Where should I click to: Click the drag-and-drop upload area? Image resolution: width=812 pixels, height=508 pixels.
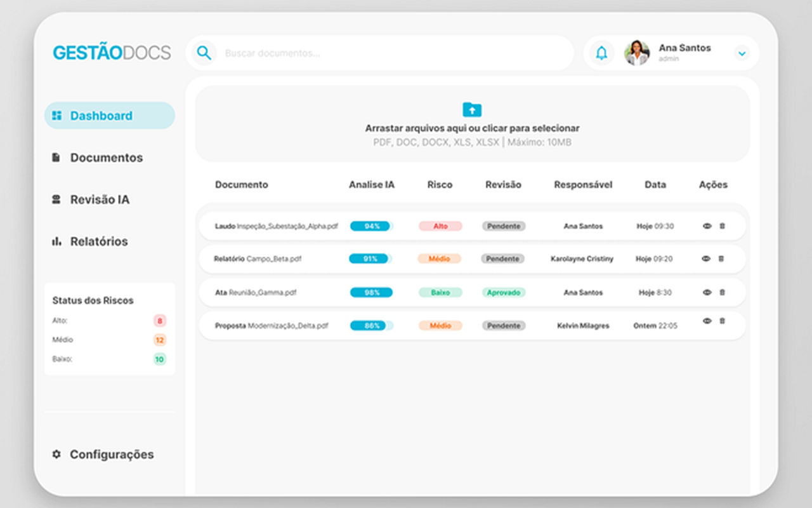point(472,123)
